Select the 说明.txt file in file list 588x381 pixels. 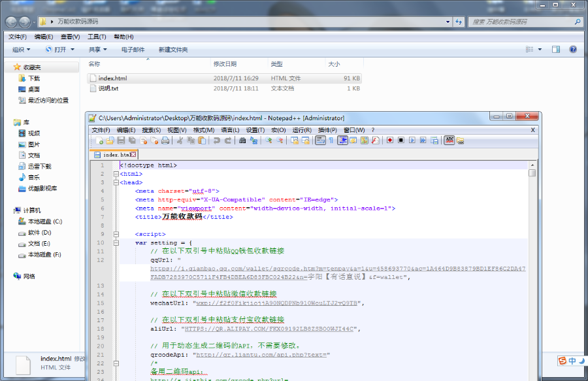[108, 88]
